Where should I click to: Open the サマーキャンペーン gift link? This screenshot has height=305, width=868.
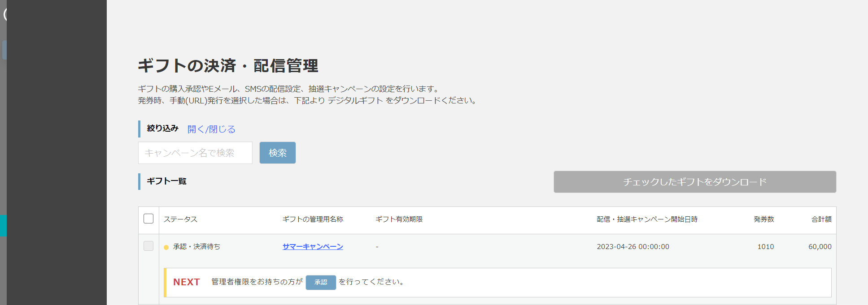click(313, 246)
